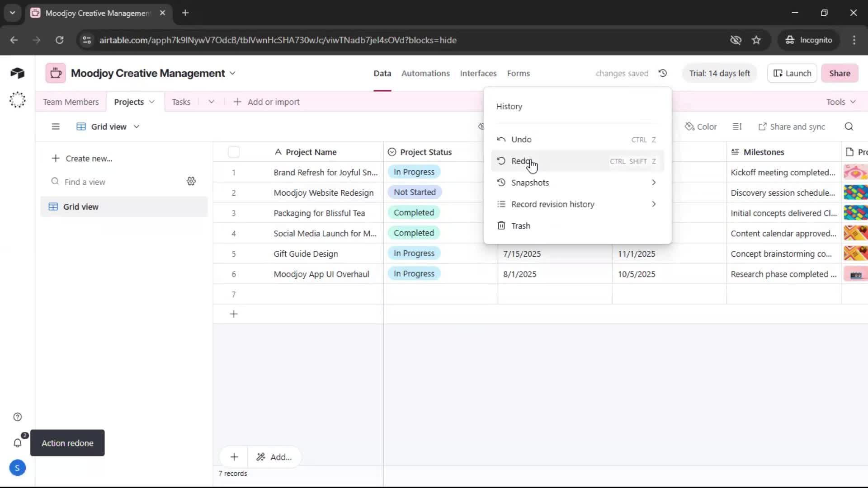Reload the page

(59, 40)
